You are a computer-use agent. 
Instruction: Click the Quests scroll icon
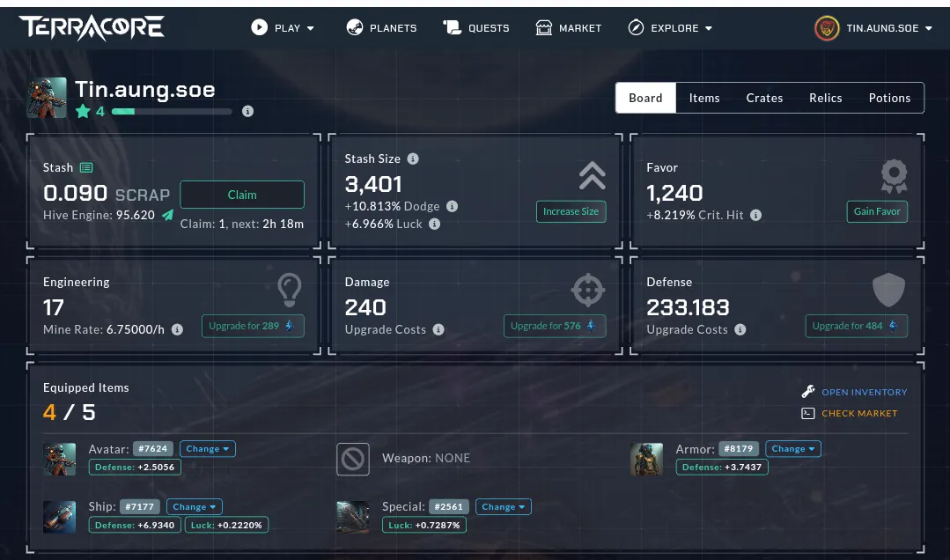(452, 27)
